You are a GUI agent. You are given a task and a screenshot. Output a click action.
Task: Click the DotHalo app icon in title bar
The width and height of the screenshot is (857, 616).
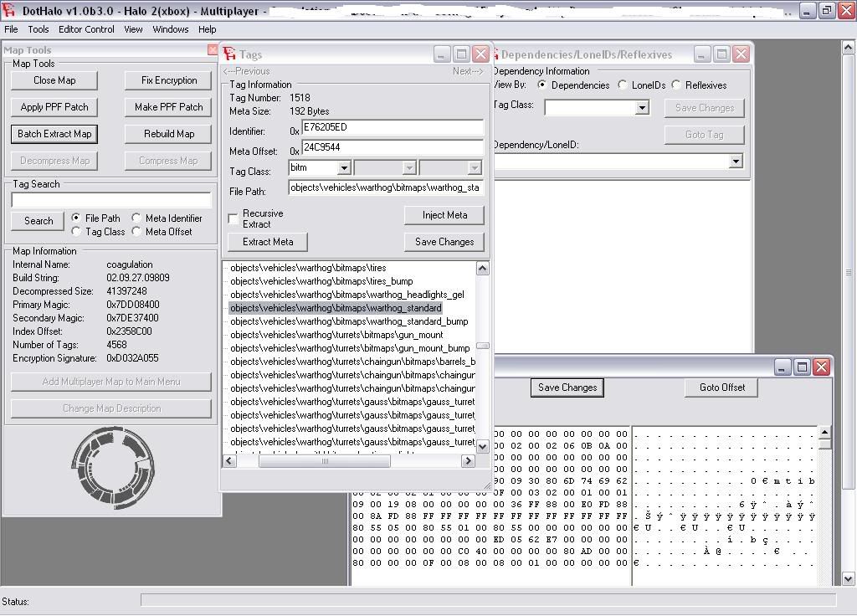(x=9, y=9)
